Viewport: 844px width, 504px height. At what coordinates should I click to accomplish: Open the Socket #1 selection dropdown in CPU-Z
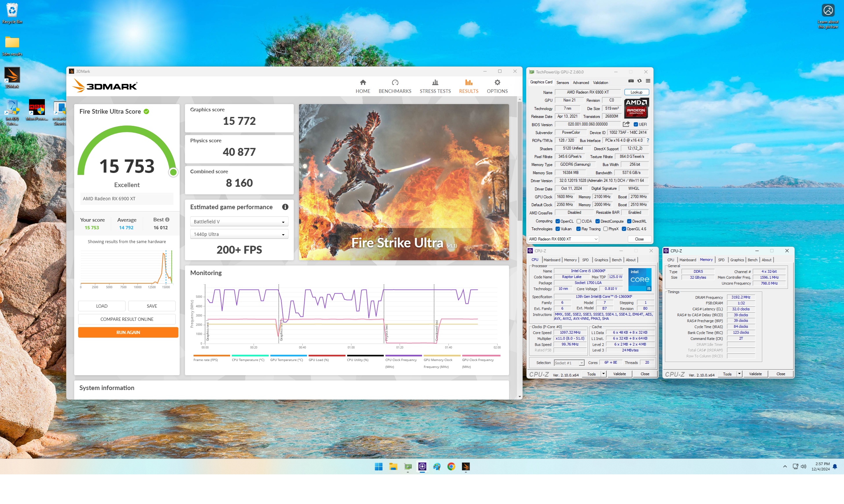click(569, 363)
